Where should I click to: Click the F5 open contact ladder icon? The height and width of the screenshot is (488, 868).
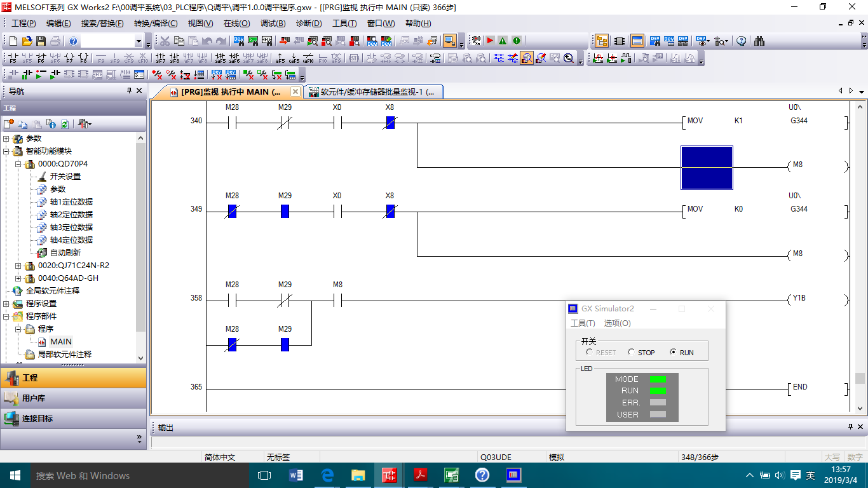coord(13,58)
